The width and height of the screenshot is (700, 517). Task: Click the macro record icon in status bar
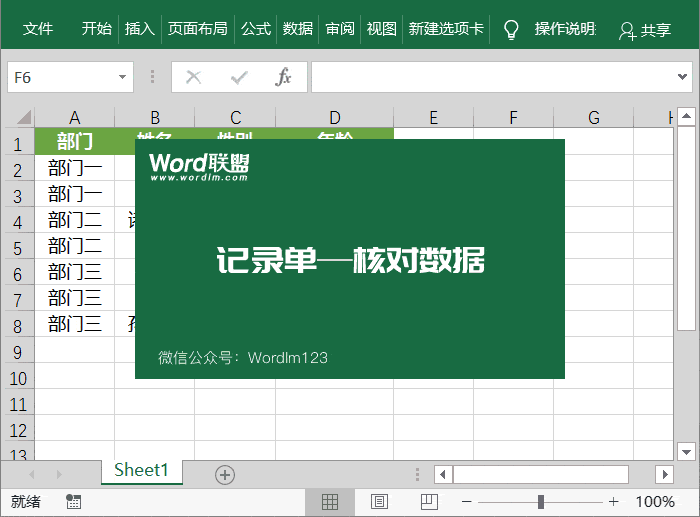(x=73, y=501)
